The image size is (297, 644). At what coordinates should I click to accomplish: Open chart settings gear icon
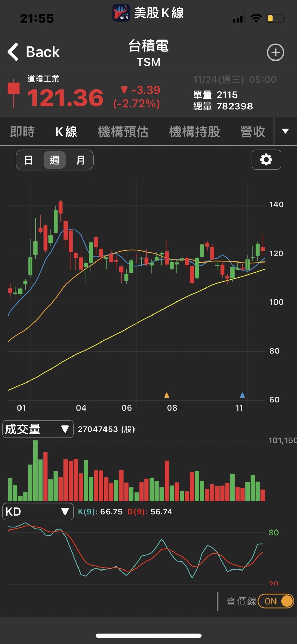tap(266, 160)
